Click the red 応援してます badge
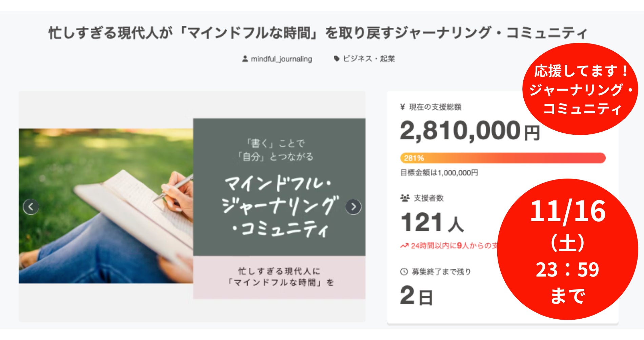 [580, 89]
